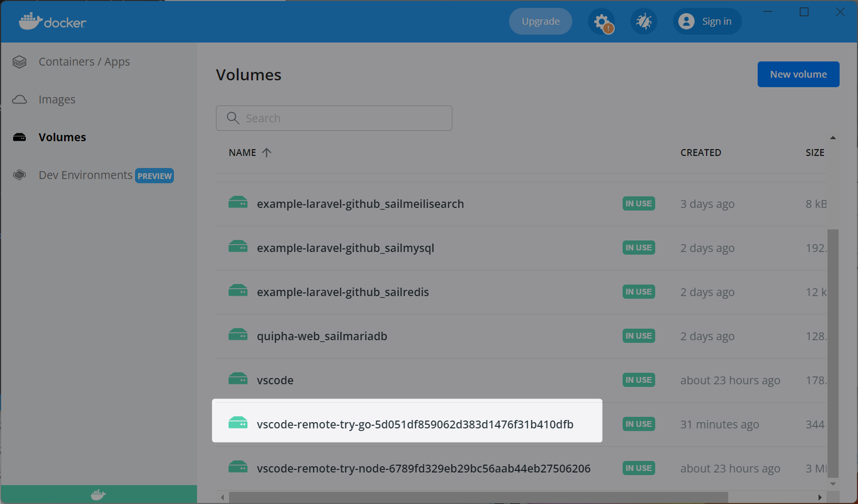Open volume example-laravel-github_sailredis
Viewport: 858px width, 504px height.
tap(343, 292)
